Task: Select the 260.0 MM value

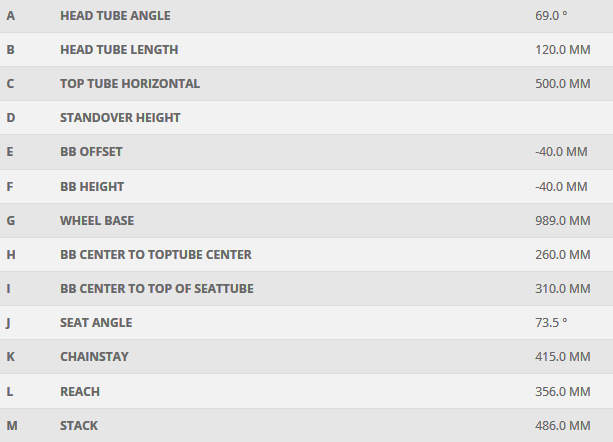Action: (x=562, y=255)
